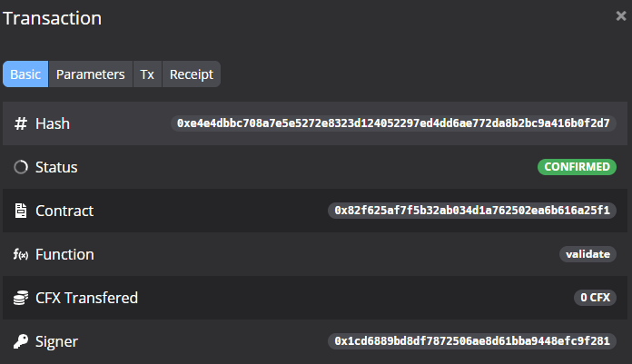Image resolution: width=632 pixels, height=364 pixels.
Task: Close the Transaction dialog
Action: [x=620, y=15]
